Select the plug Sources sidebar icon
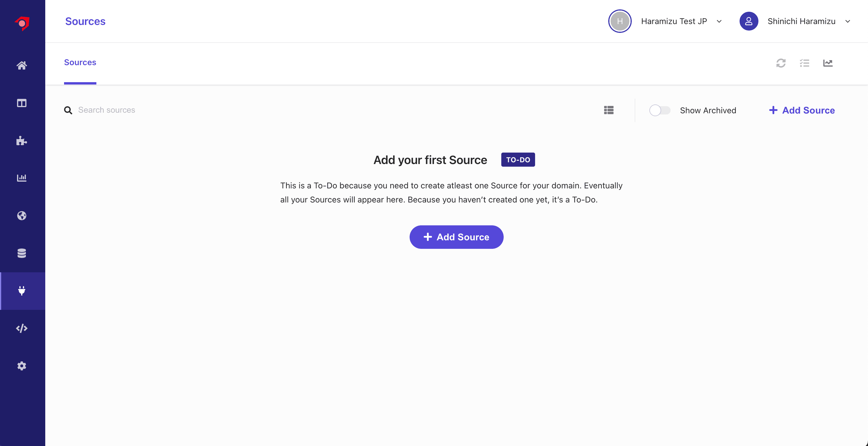The image size is (868, 446). (x=22, y=290)
